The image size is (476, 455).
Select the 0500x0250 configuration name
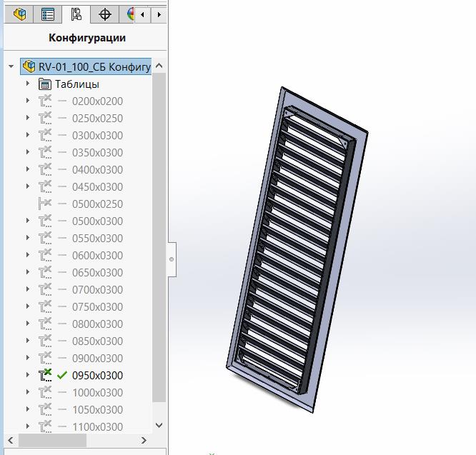(97, 204)
